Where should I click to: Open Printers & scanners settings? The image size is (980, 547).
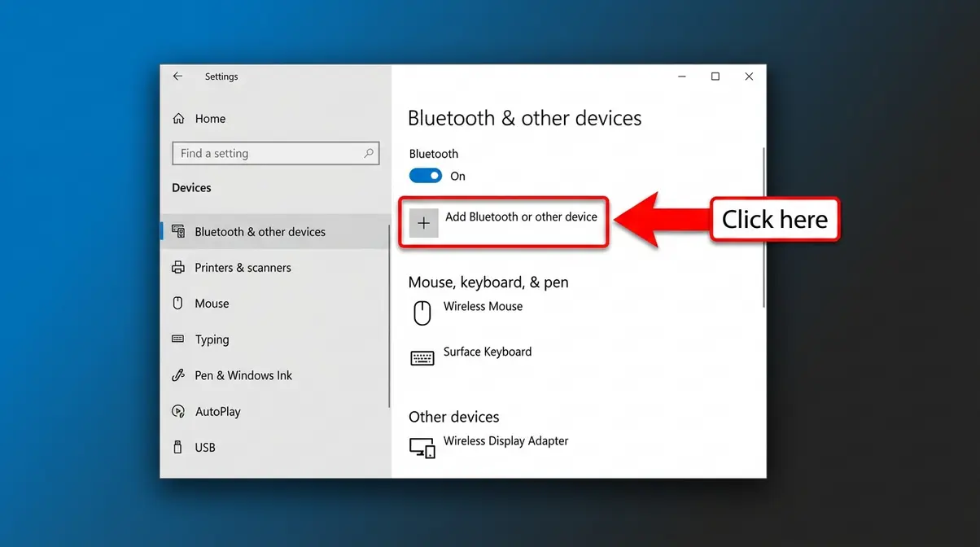[x=275, y=268]
